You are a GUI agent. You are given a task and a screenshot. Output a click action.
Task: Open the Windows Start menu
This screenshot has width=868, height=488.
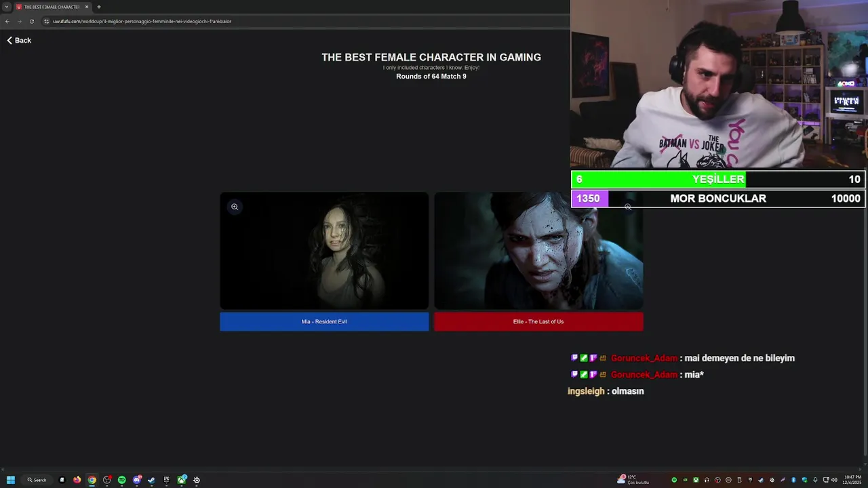tap(11, 480)
